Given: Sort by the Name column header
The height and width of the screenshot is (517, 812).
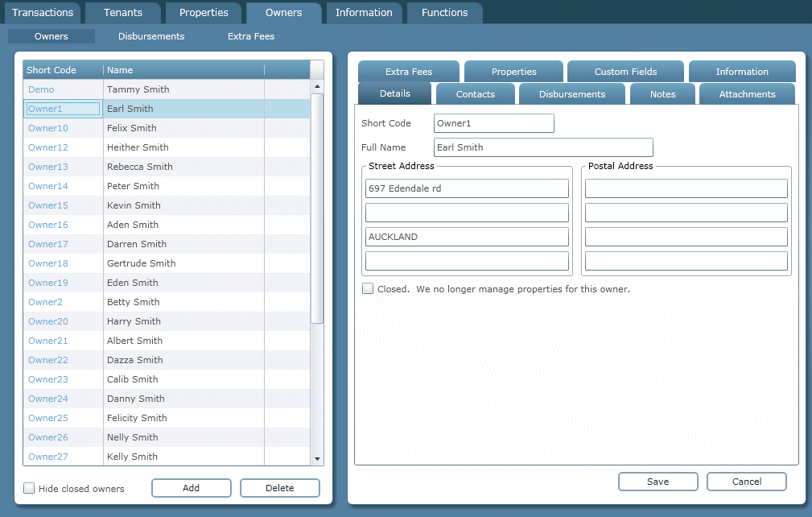Looking at the screenshot, I should point(183,70).
